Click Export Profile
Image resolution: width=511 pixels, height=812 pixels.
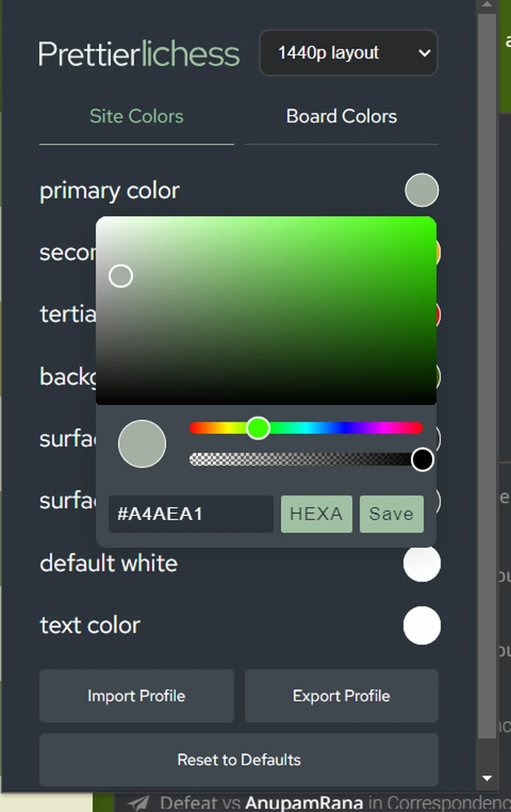tap(341, 696)
